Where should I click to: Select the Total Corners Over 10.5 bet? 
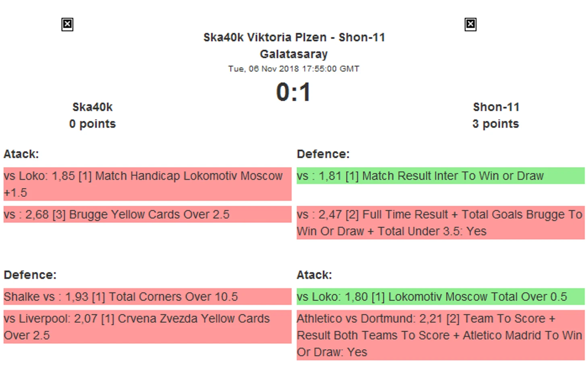pyautogui.click(x=147, y=297)
